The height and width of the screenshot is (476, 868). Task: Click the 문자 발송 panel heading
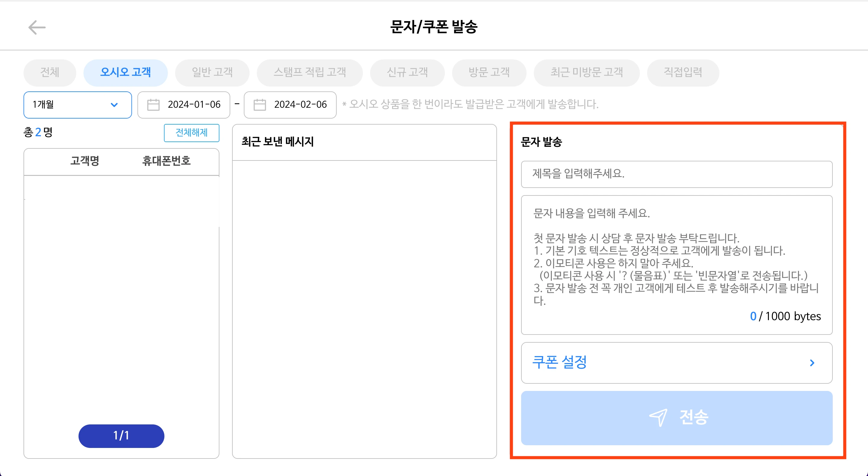pyautogui.click(x=541, y=142)
